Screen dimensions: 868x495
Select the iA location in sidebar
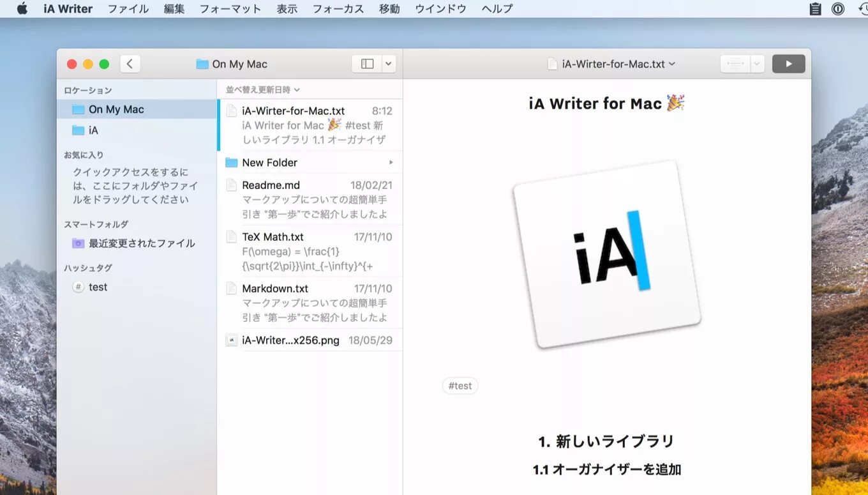point(137,130)
